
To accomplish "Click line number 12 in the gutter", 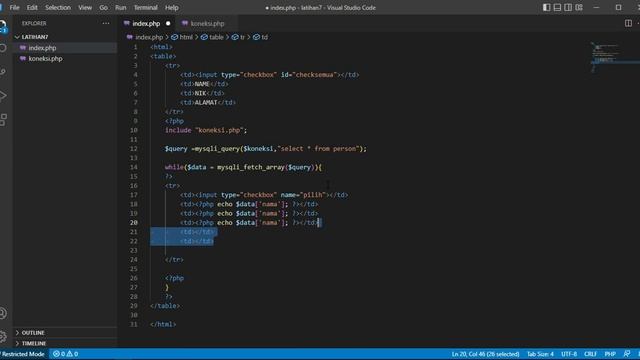I will tap(134, 149).
